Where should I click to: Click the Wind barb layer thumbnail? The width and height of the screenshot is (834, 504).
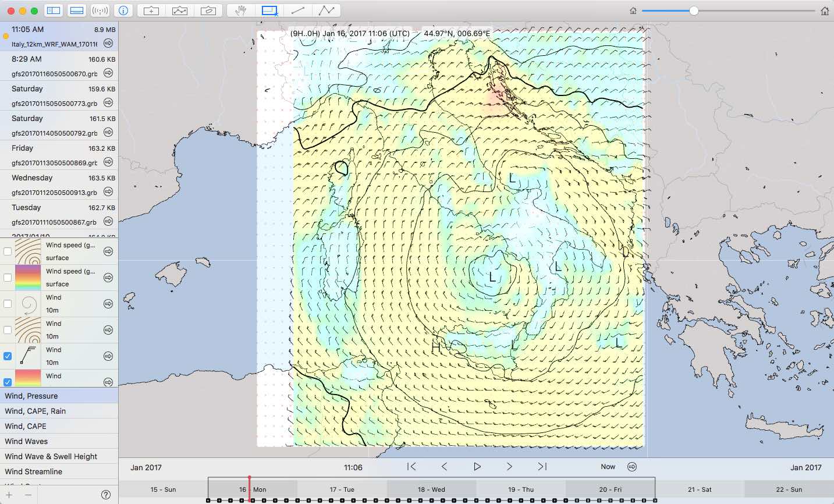tap(28, 356)
